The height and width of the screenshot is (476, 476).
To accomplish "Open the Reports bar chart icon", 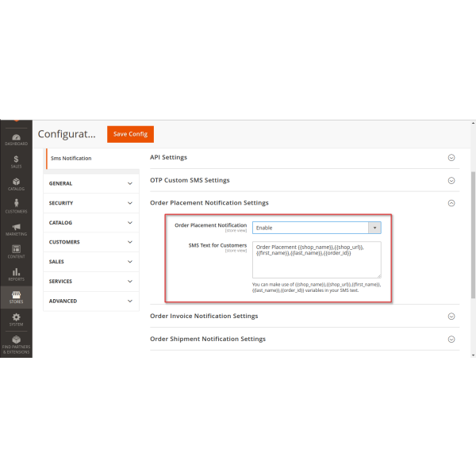I will [x=16, y=274].
